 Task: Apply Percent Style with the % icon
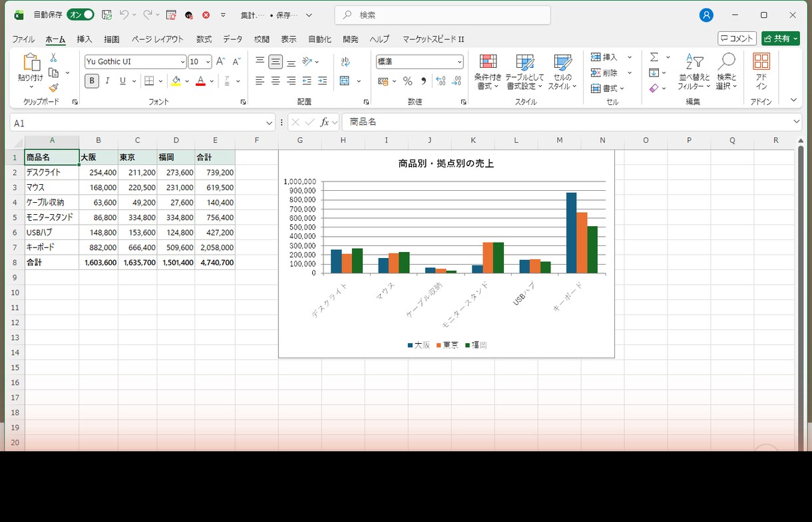(x=407, y=81)
